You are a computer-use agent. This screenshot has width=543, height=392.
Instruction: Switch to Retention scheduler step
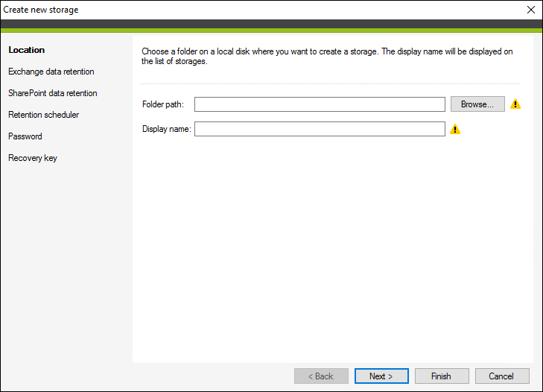[44, 115]
